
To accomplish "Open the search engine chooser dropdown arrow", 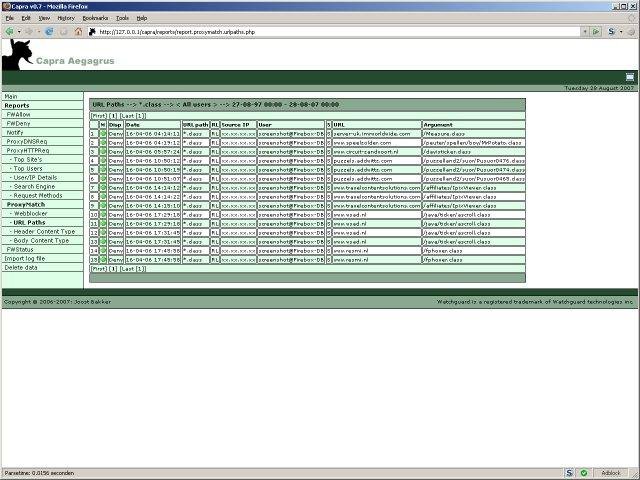I will tap(621, 31).
